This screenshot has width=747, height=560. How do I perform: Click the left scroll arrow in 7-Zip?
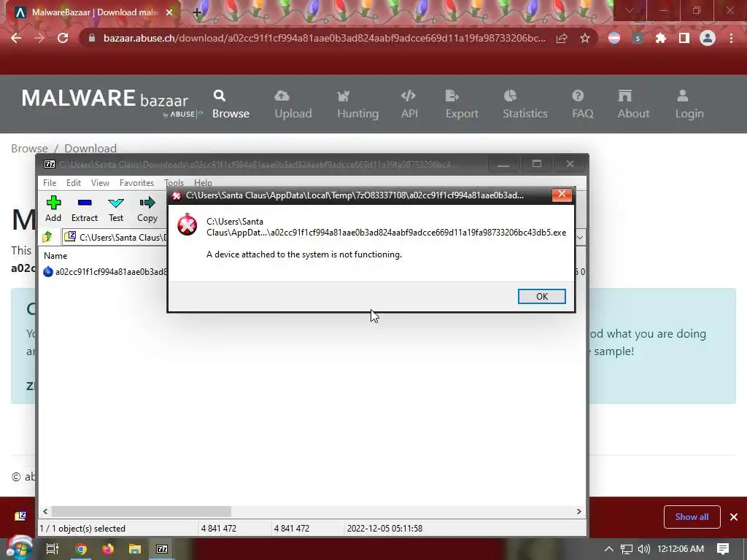click(x=45, y=511)
